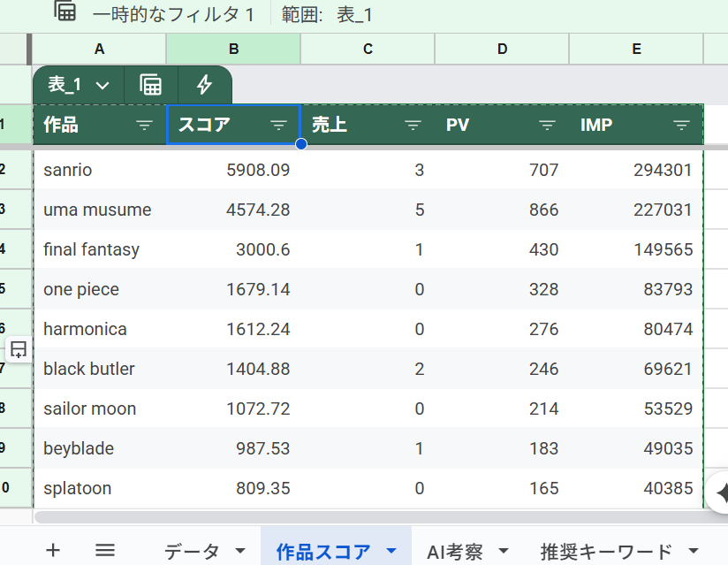728x565 pixels.
Task: Switch to the データ sheet tab
Action: [x=192, y=552]
